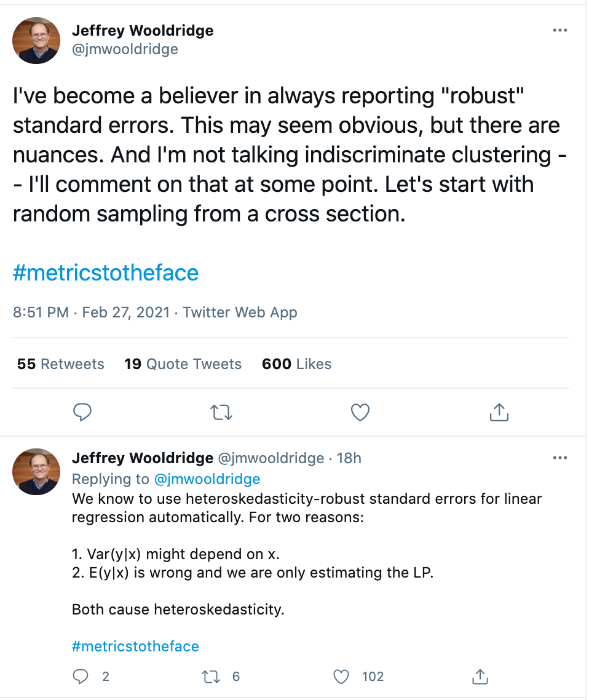Reply to the main tweet

pos(82,412)
